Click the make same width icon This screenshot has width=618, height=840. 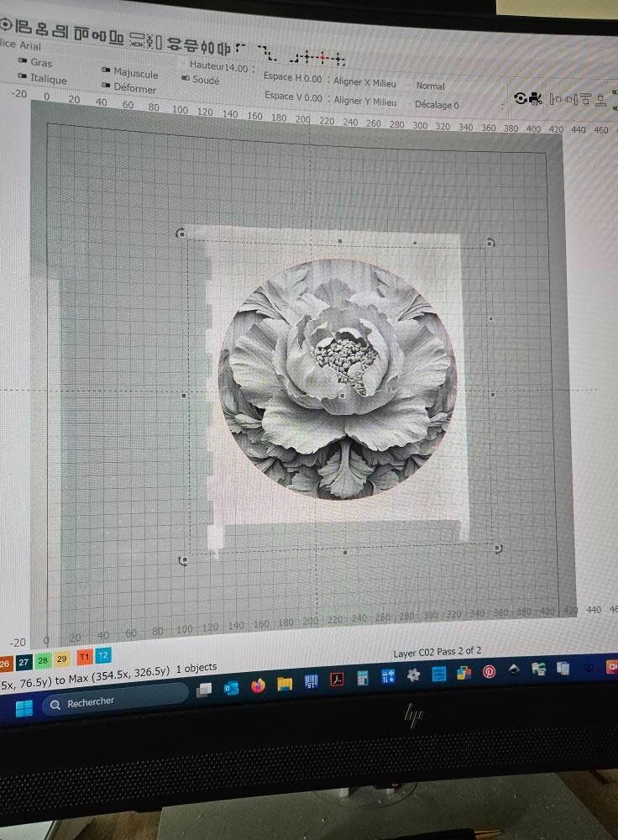pyautogui.click(x=135, y=39)
